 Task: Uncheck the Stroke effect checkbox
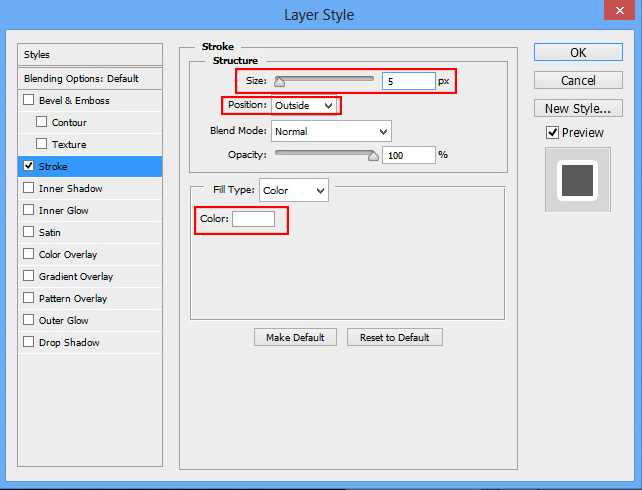[x=29, y=166]
